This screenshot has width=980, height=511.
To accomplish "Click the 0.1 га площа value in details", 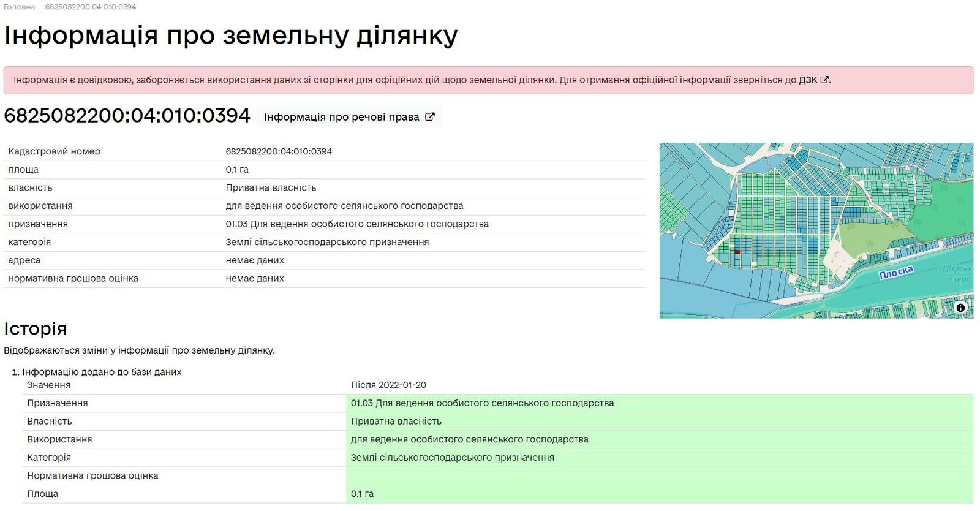I will tap(237, 170).
